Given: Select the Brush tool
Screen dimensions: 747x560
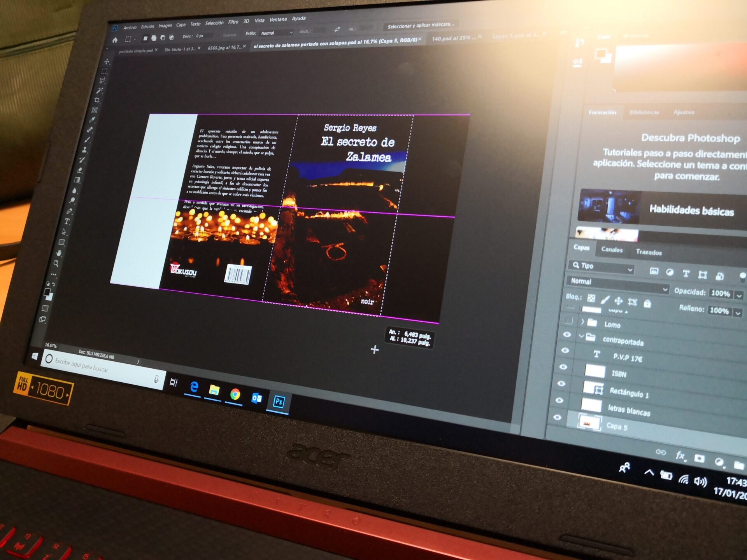Looking at the screenshot, I should tap(87, 140).
